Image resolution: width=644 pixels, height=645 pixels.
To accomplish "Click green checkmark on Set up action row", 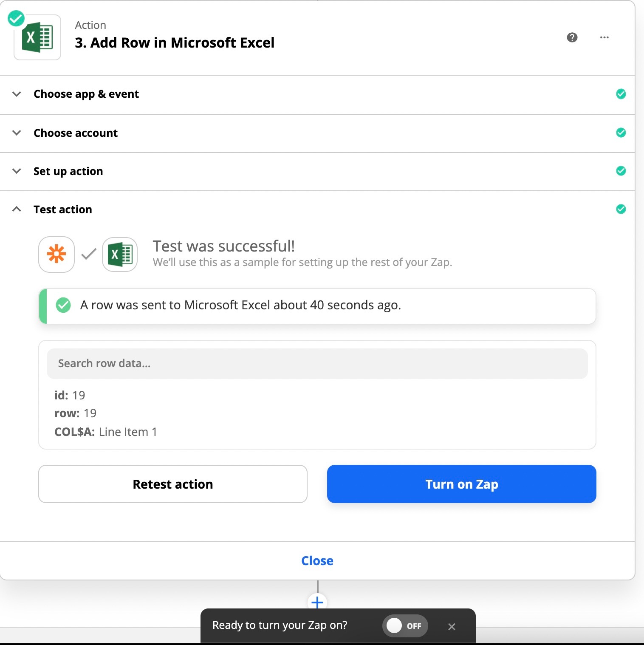I will pyautogui.click(x=621, y=171).
